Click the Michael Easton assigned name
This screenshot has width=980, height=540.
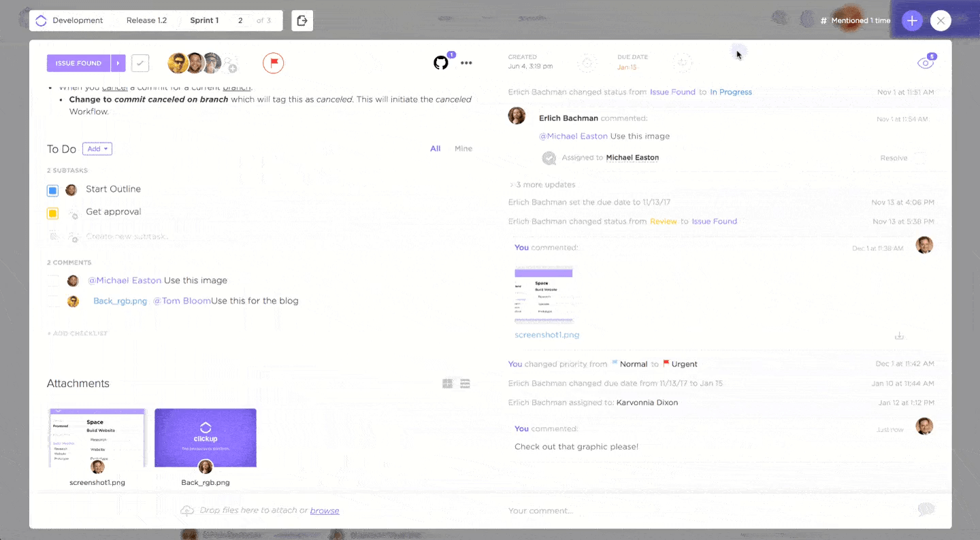tap(632, 158)
